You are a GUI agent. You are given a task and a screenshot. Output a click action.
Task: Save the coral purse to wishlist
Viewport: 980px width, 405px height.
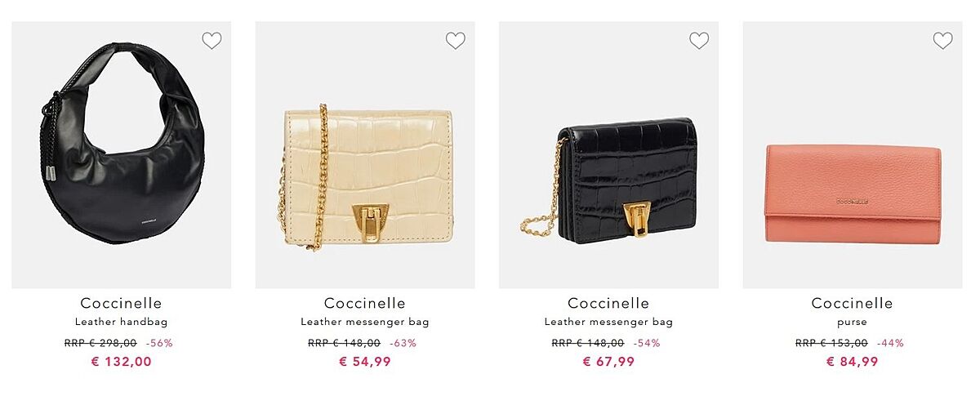point(942,41)
